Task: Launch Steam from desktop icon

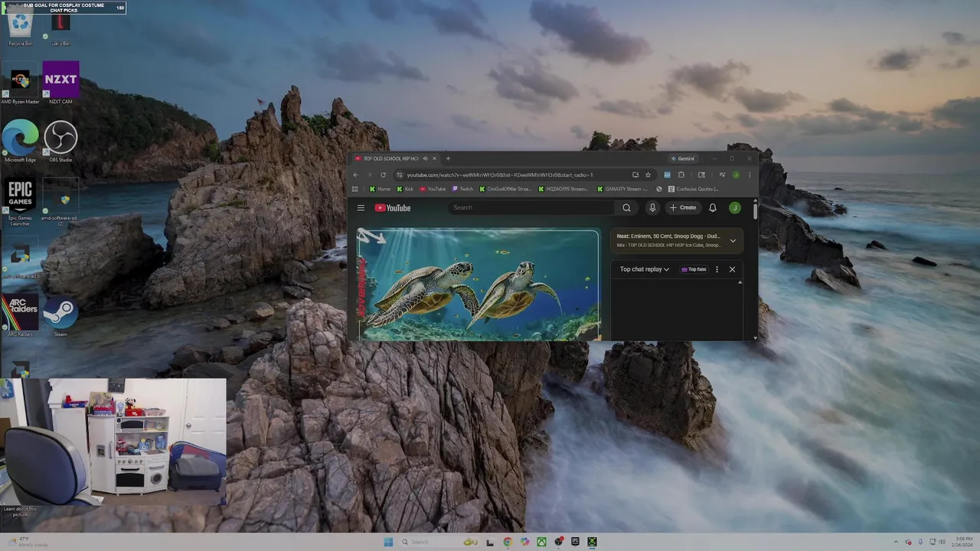Action: (60, 315)
